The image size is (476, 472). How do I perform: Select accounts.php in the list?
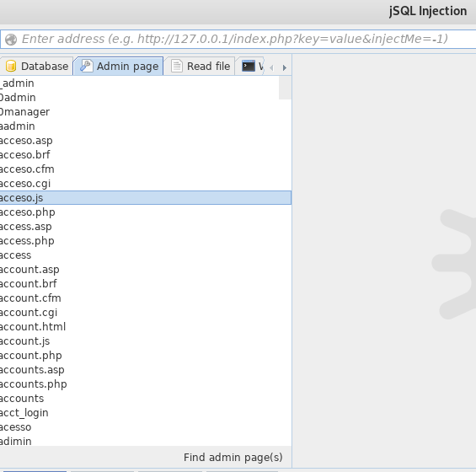coord(146,383)
